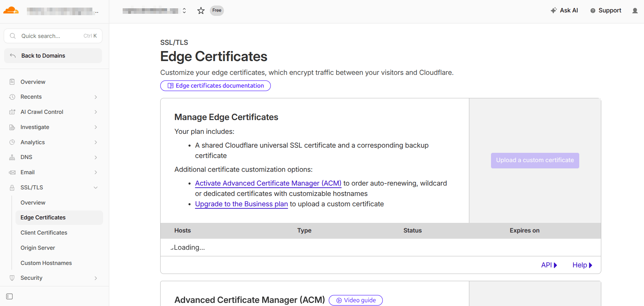Click the book icon in documentation button
Screen dimensions: 644x306
tap(170, 86)
